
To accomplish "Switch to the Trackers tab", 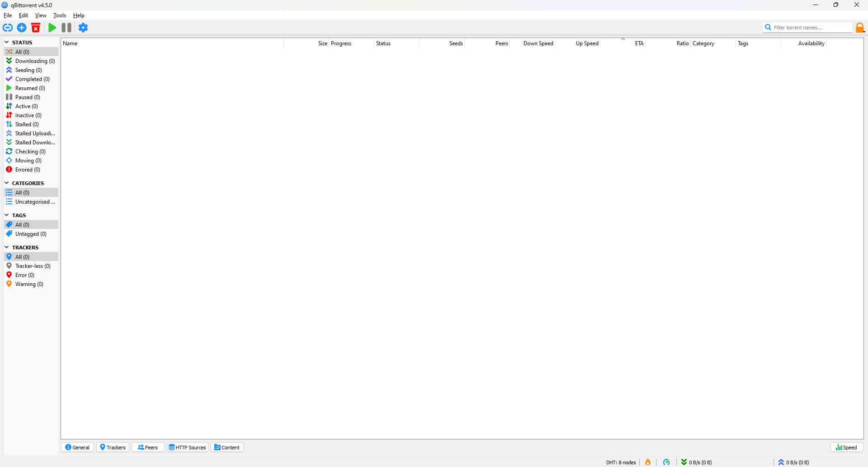I will [x=113, y=447].
